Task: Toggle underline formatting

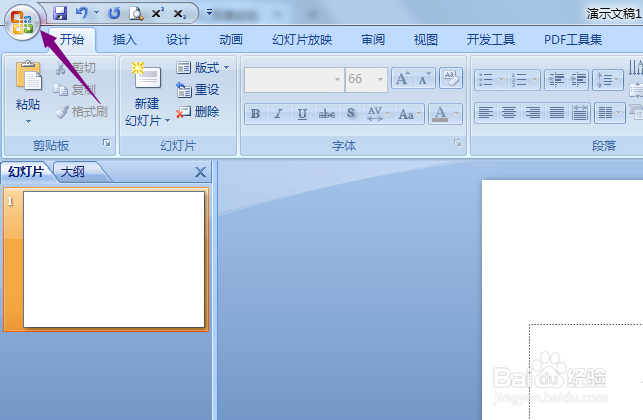Action: pos(303,114)
